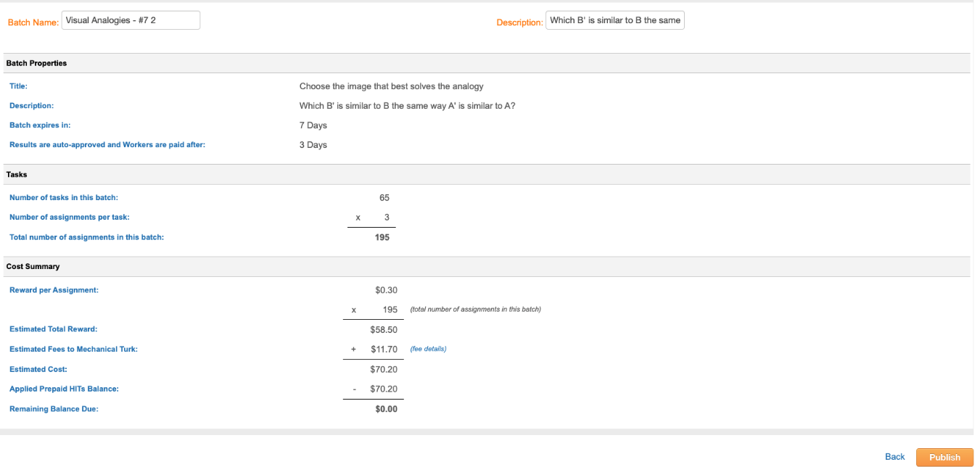Click the Batch Properties section header
980x467 pixels.
[36, 63]
